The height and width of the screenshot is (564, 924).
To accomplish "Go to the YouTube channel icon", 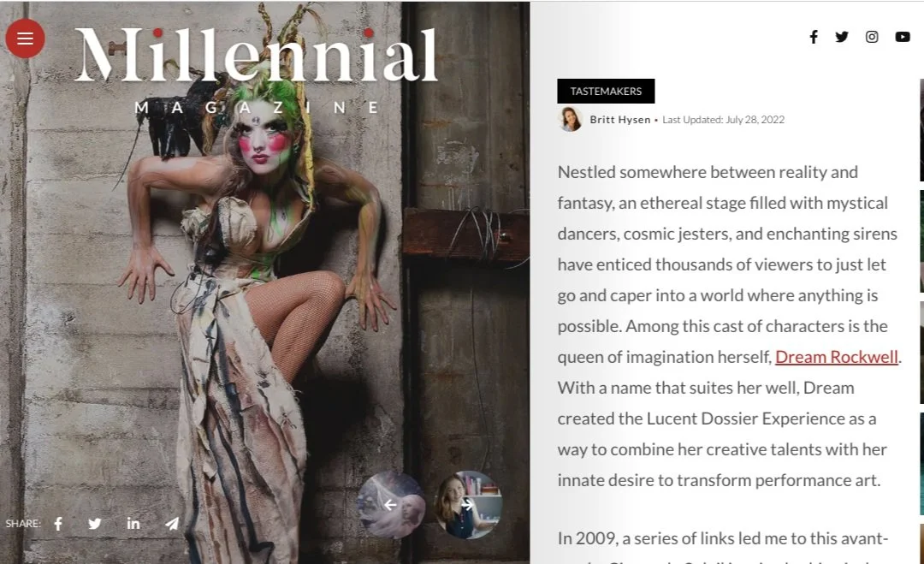I will click(903, 37).
